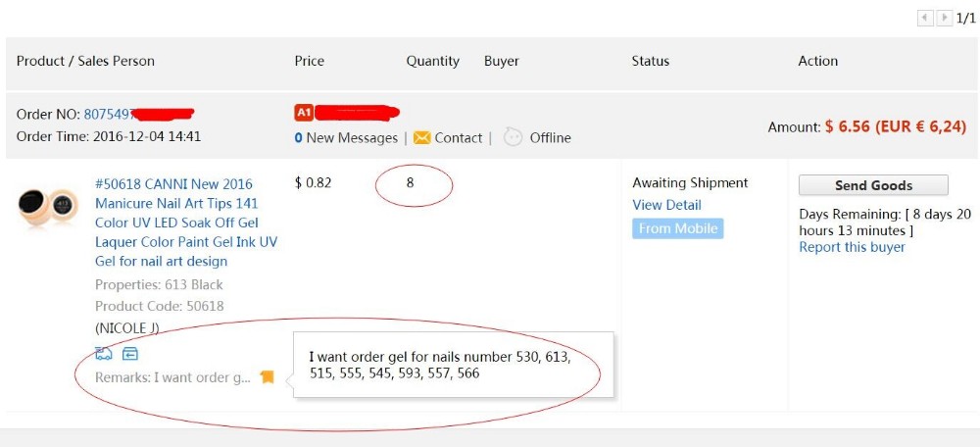Image resolution: width=980 pixels, height=447 pixels.
Task: Click the From Mobile tag
Action: click(x=677, y=228)
